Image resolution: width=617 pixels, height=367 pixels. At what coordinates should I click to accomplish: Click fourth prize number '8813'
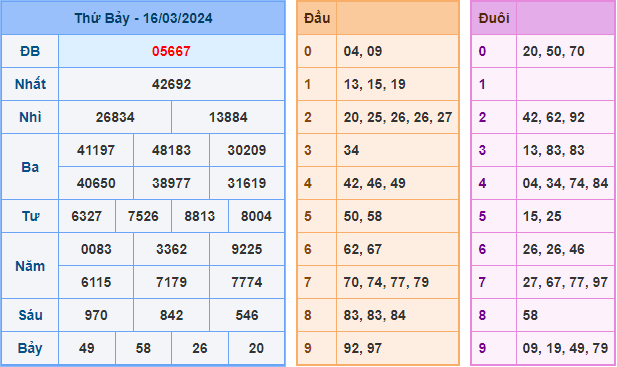(200, 216)
